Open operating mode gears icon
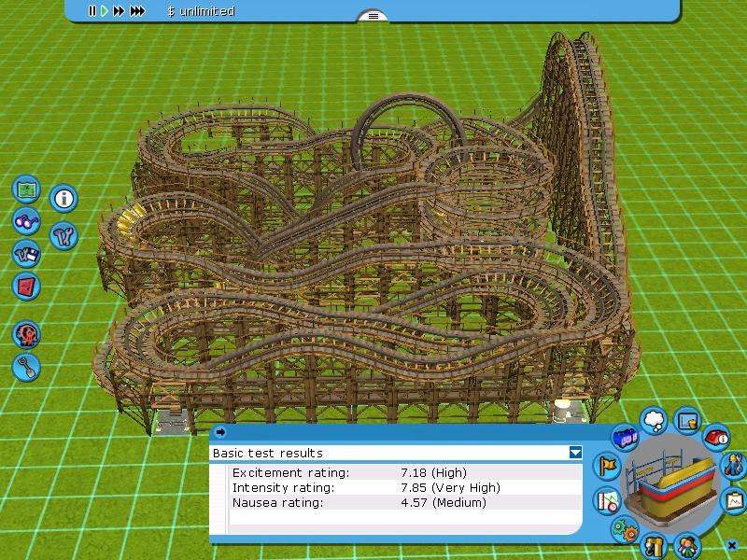 click(x=625, y=529)
